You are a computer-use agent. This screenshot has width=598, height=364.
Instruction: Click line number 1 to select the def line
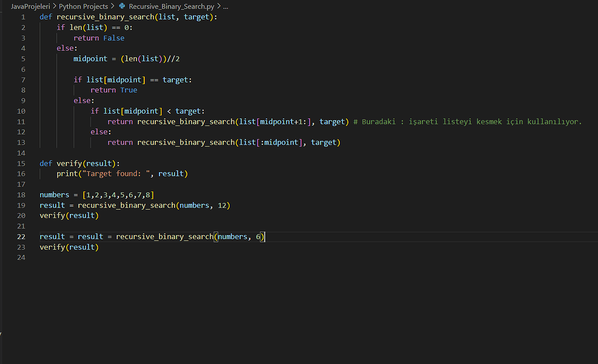click(x=23, y=16)
